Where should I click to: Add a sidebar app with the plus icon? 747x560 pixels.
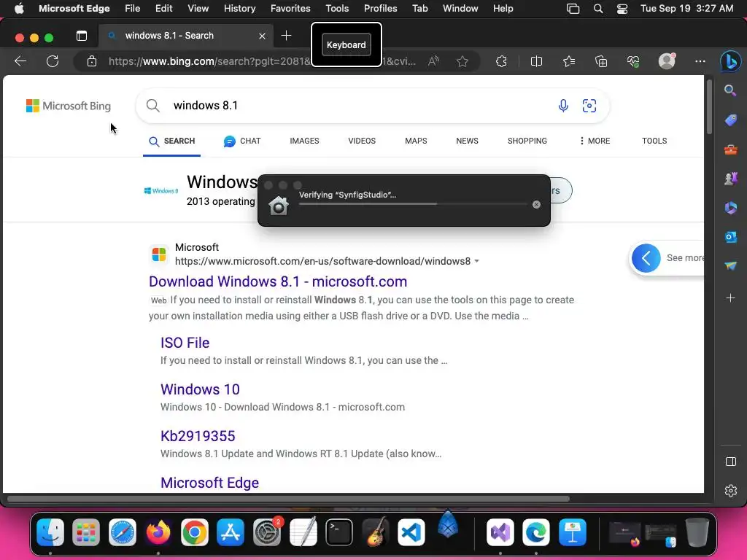pyautogui.click(x=731, y=298)
